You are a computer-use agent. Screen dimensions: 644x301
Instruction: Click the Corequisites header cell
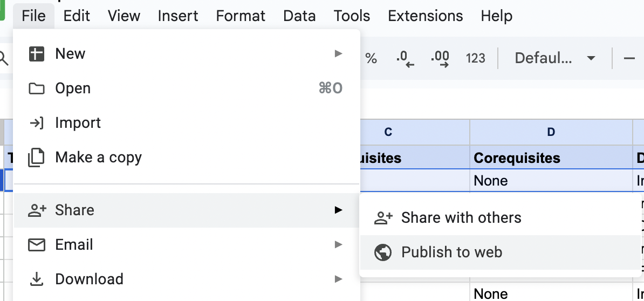click(551, 158)
